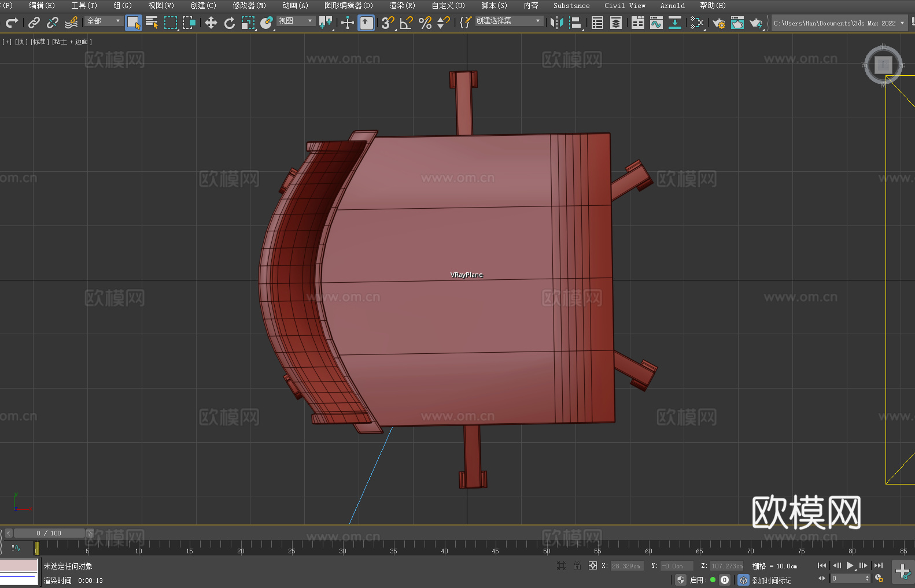The width and height of the screenshot is (915, 588).
Task: Click the Redo arrow icon
Action: (x=12, y=23)
